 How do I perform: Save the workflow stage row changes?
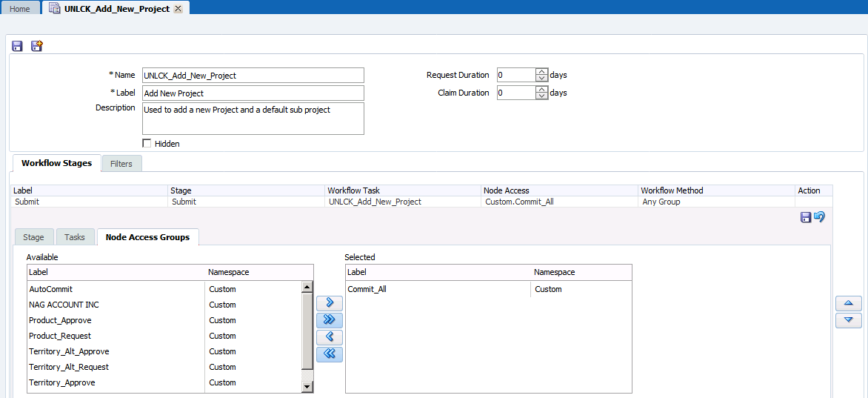(x=806, y=217)
